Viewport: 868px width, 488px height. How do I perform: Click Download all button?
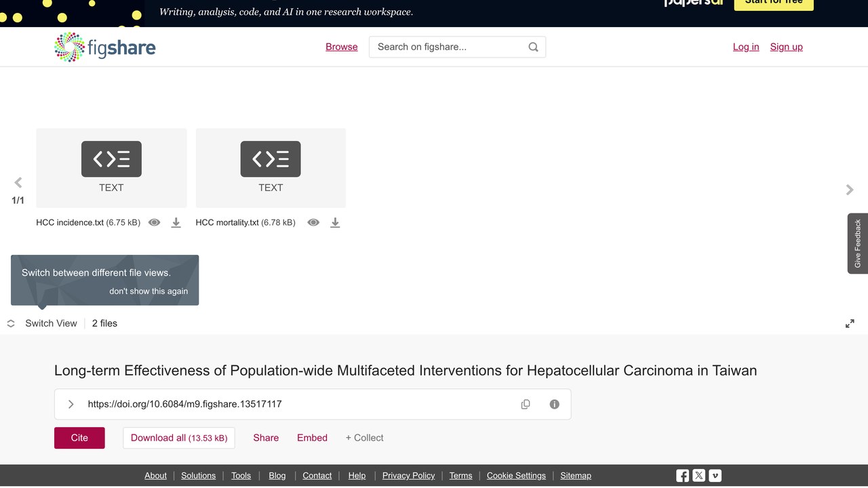[179, 438]
